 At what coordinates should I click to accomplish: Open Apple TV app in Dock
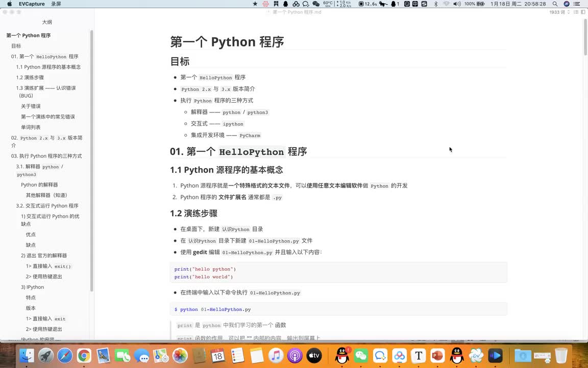click(x=314, y=355)
